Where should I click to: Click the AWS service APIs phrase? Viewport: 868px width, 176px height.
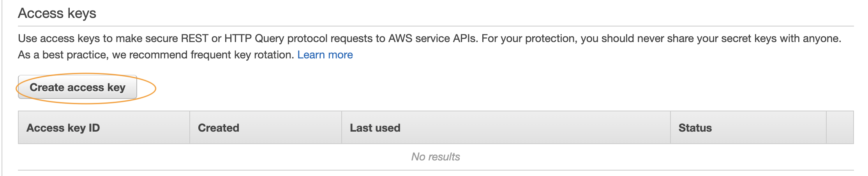433,39
